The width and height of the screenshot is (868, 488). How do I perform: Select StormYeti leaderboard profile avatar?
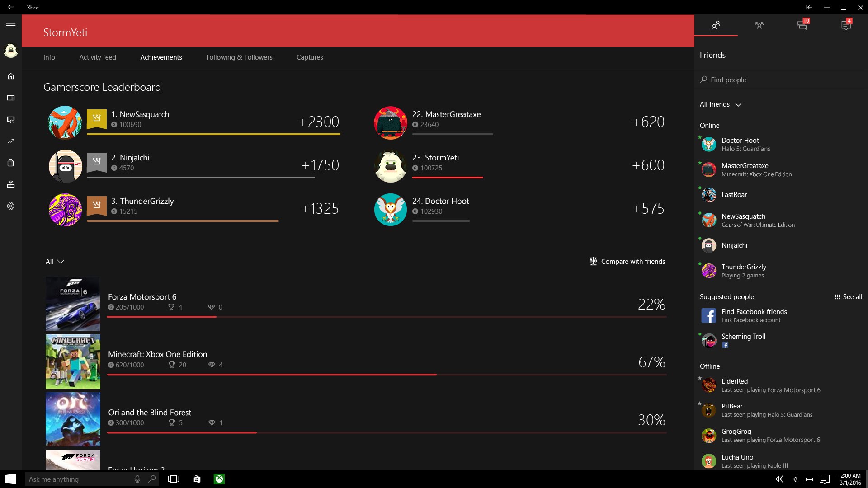[x=391, y=166]
